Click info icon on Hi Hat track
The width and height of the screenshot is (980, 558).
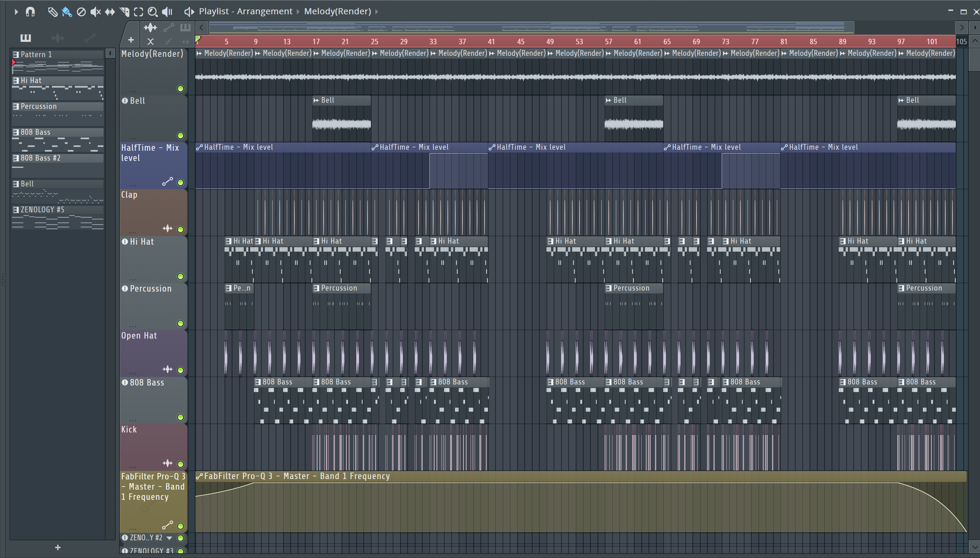point(125,242)
